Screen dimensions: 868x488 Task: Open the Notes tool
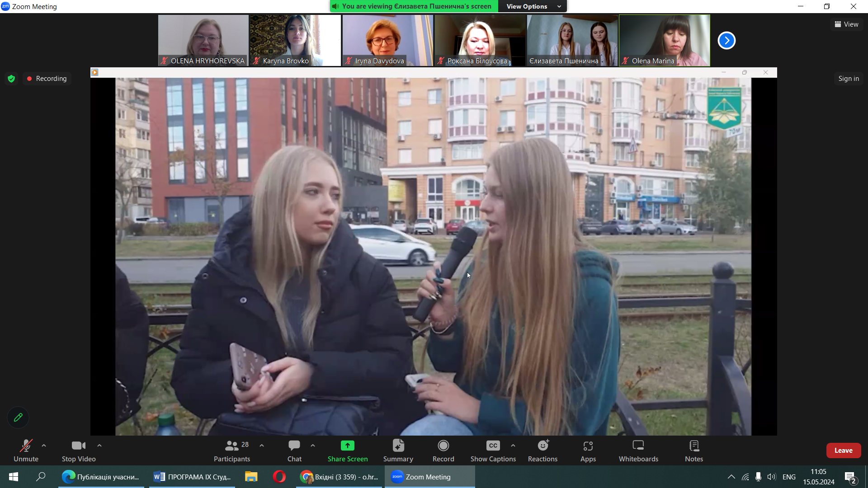click(x=693, y=450)
